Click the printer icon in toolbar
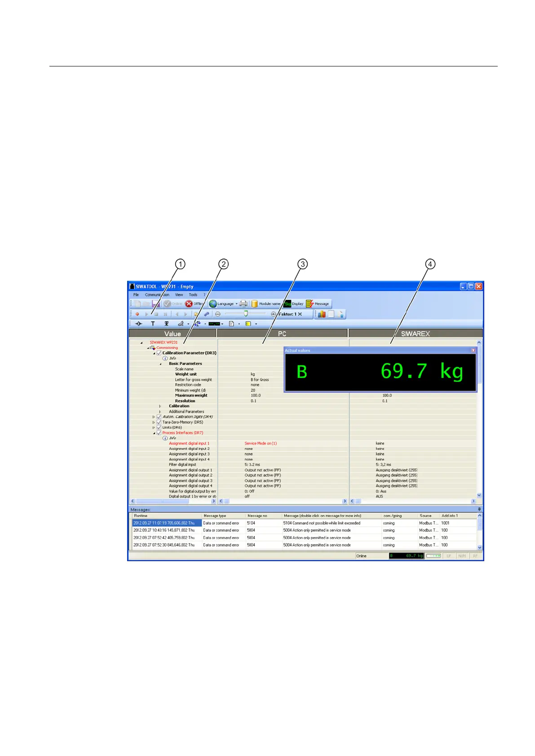535x756 pixels. tap(243, 304)
